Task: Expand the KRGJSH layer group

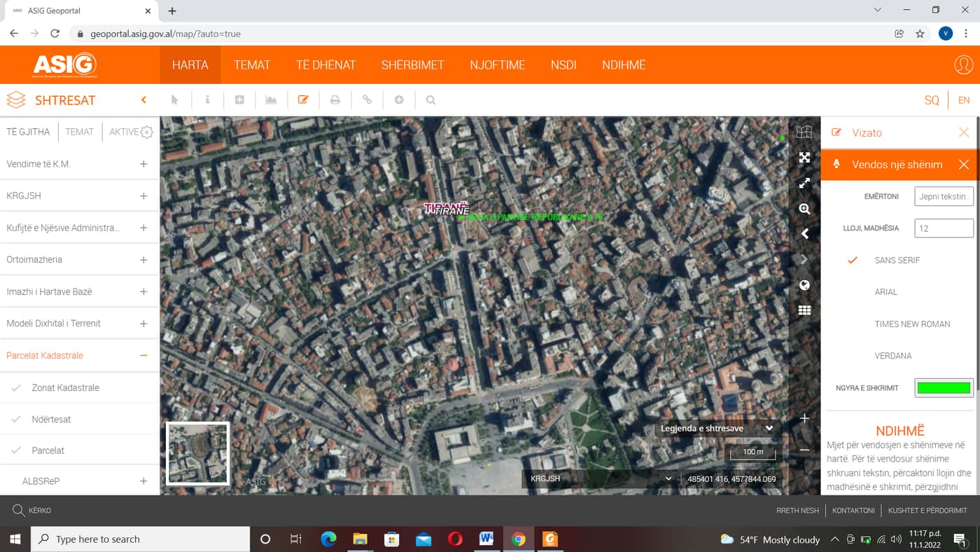Action: click(x=143, y=195)
